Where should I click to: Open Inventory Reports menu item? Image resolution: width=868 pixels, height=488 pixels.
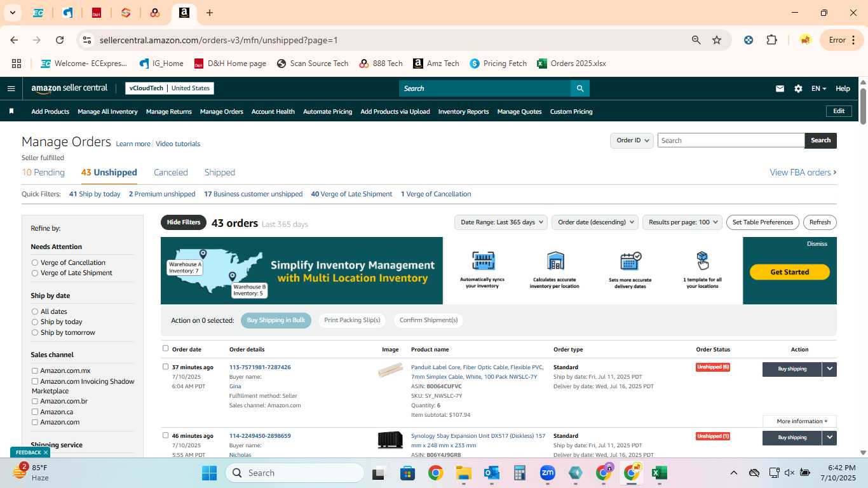tap(464, 111)
